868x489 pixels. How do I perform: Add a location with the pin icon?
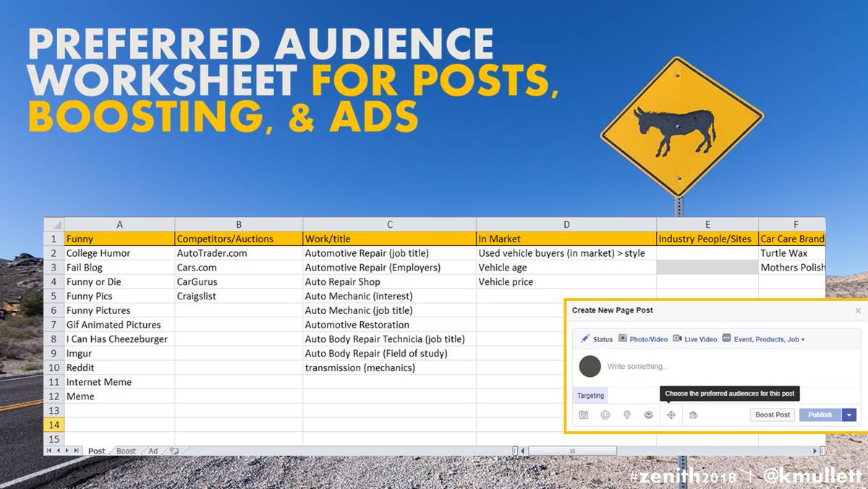627,414
